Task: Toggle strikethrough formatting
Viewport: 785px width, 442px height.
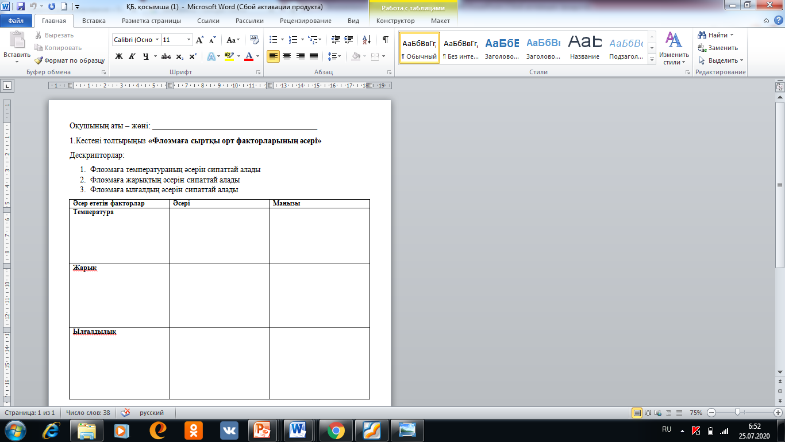Action: point(166,57)
